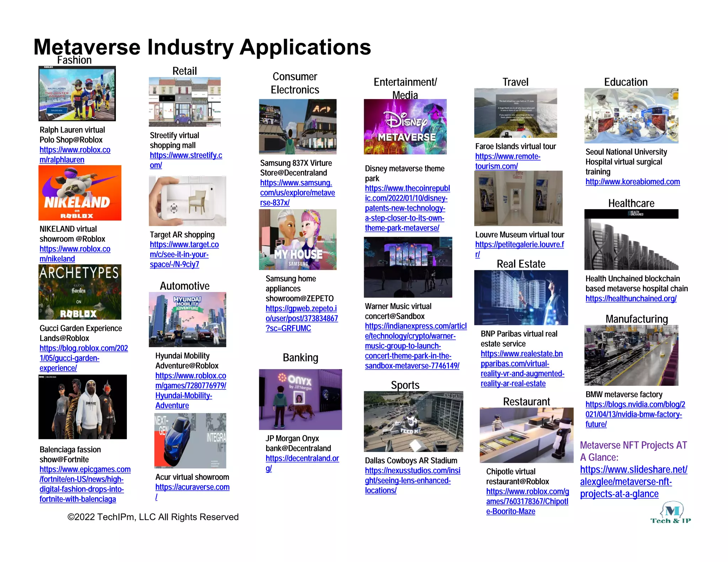Open the acuraverse.com link
Viewport: 728px width, 562px height.
[x=192, y=492]
